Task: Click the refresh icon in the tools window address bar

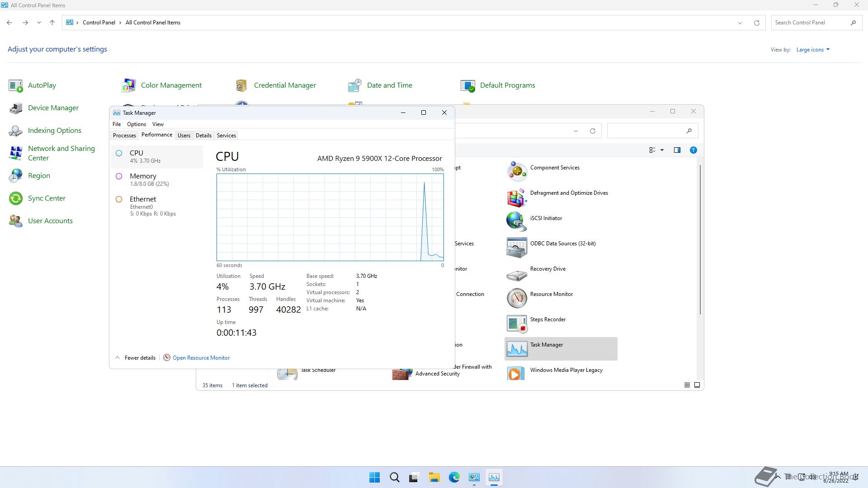Action: coord(592,131)
